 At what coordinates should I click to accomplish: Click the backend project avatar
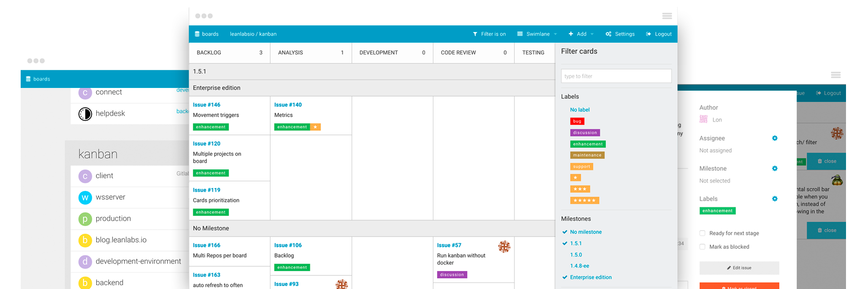pos(85,283)
